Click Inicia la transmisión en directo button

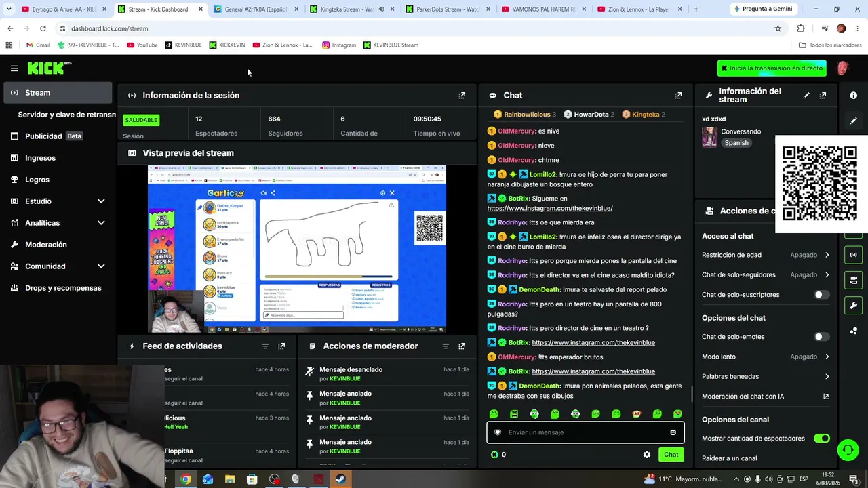point(772,68)
